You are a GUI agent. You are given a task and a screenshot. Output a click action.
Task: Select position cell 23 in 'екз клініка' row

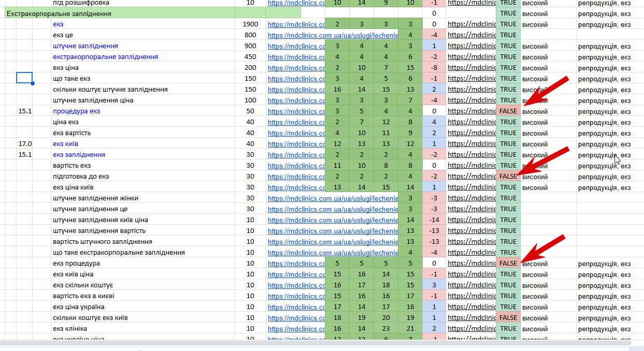pos(386,329)
